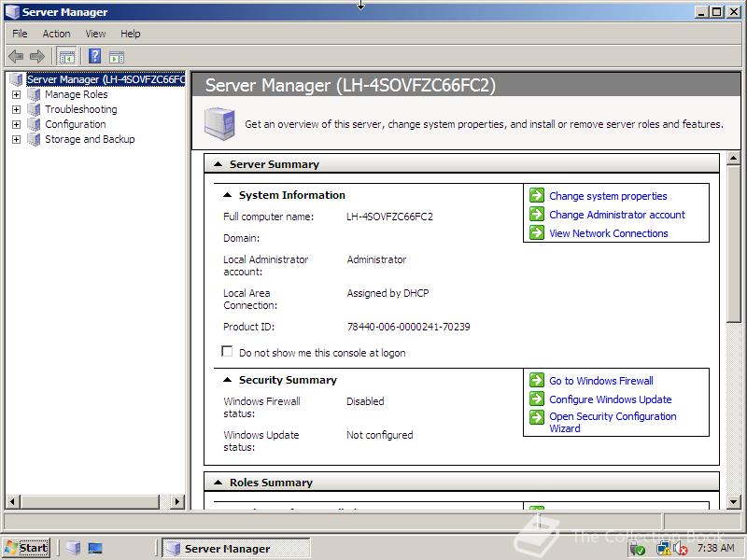
Task: Click the tree pane scroll left arrow
Action: [13, 501]
